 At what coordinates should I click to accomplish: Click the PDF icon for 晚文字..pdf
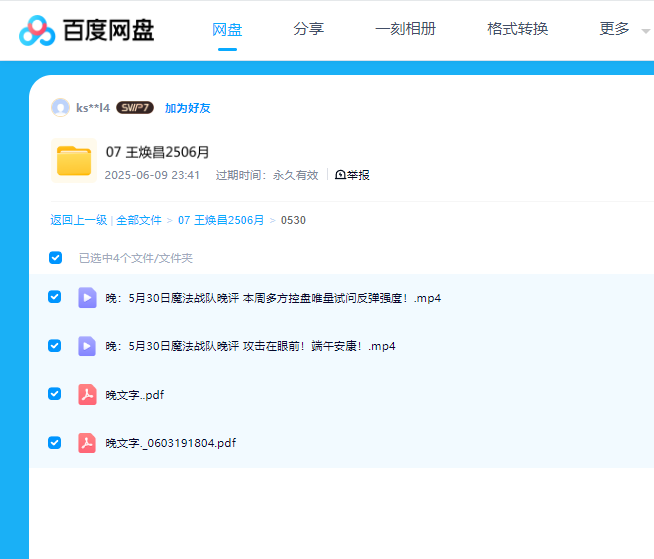[88, 394]
